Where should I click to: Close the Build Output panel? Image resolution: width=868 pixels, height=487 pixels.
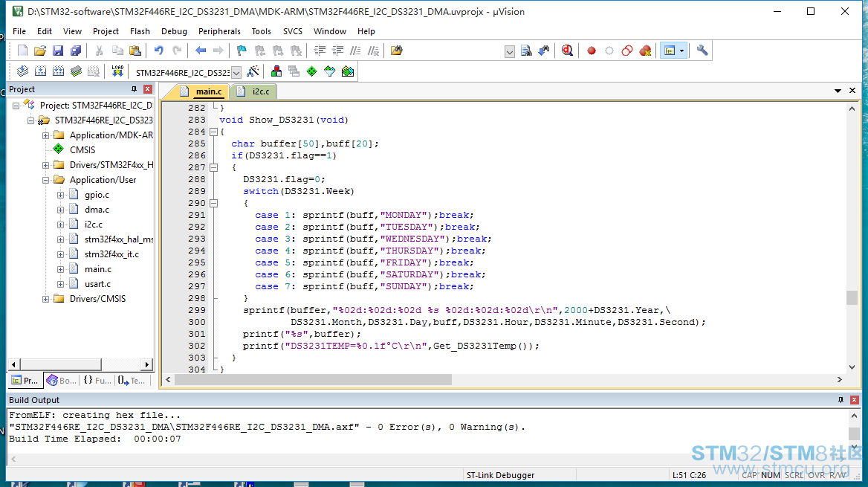point(854,400)
